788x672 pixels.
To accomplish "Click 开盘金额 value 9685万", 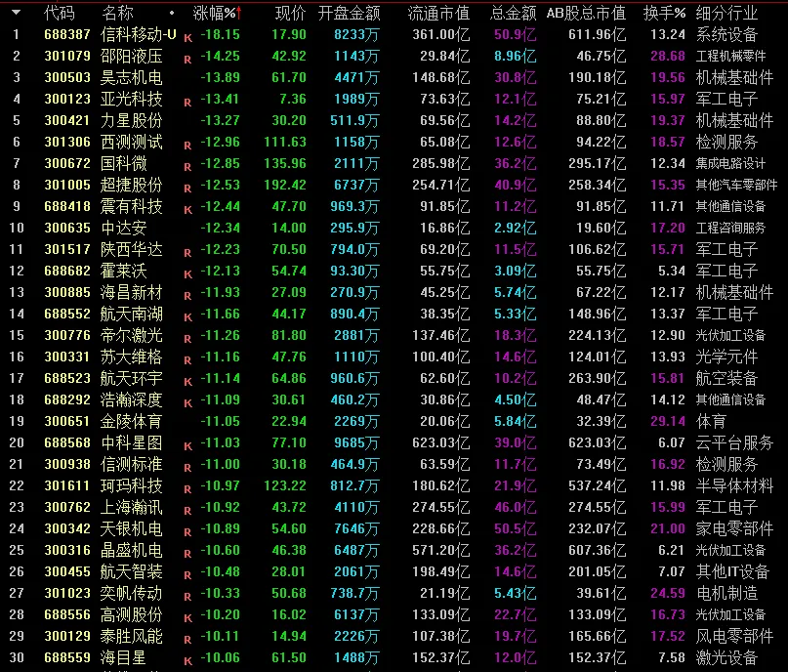I will click(x=356, y=442).
